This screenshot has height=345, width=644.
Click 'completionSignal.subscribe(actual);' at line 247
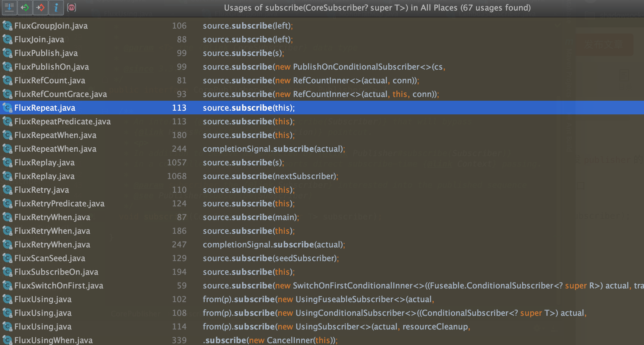pyautogui.click(x=274, y=245)
